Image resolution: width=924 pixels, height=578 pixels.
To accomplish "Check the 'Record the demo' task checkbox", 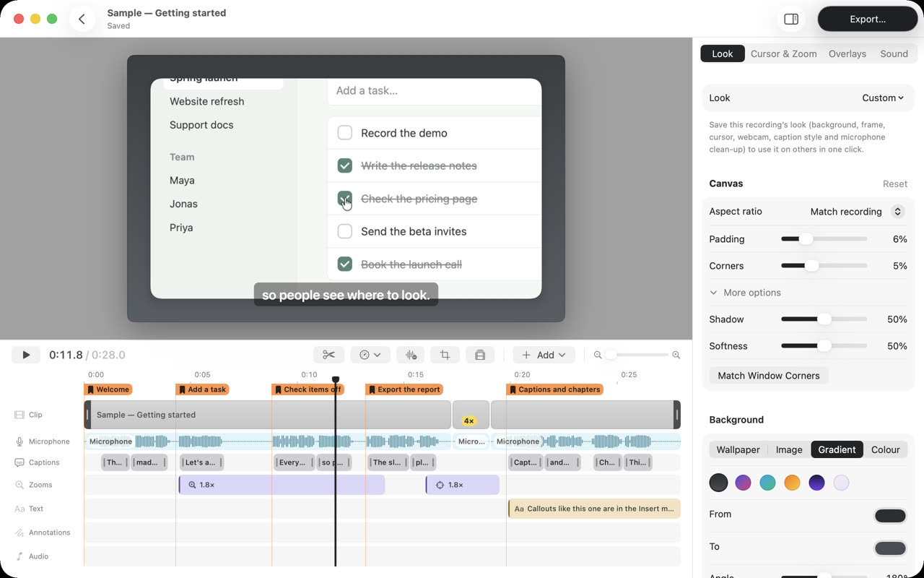I will pyautogui.click(x=345, y=133).
